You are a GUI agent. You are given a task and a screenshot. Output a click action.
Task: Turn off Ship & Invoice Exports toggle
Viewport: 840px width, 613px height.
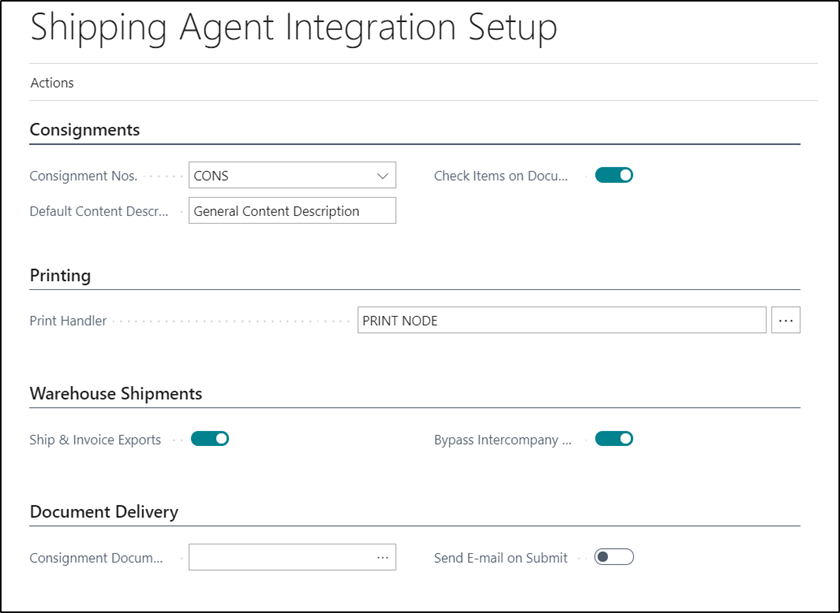click(210, 439)
